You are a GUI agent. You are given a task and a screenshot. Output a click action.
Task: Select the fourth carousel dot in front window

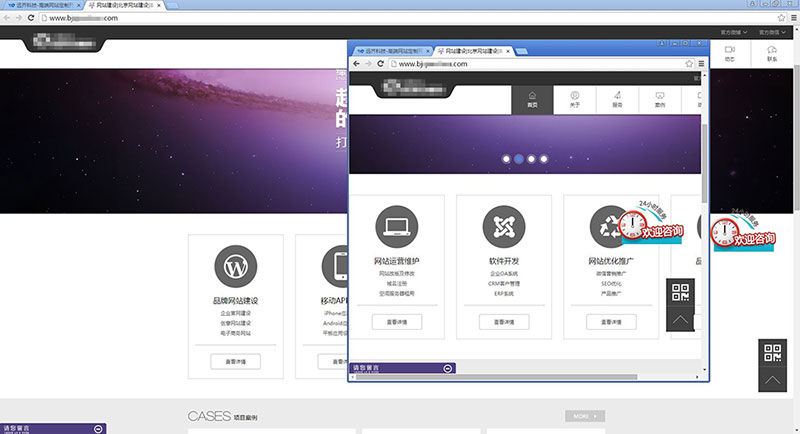(544, 159)
